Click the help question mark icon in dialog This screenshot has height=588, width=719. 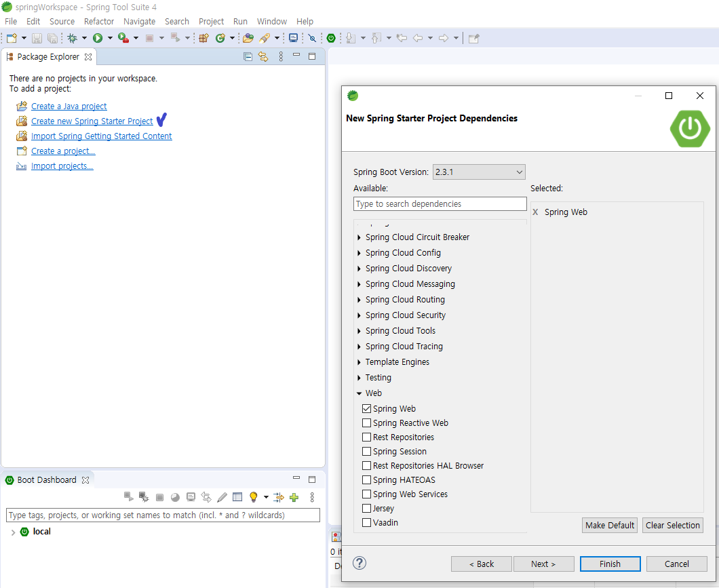point(359,564)
